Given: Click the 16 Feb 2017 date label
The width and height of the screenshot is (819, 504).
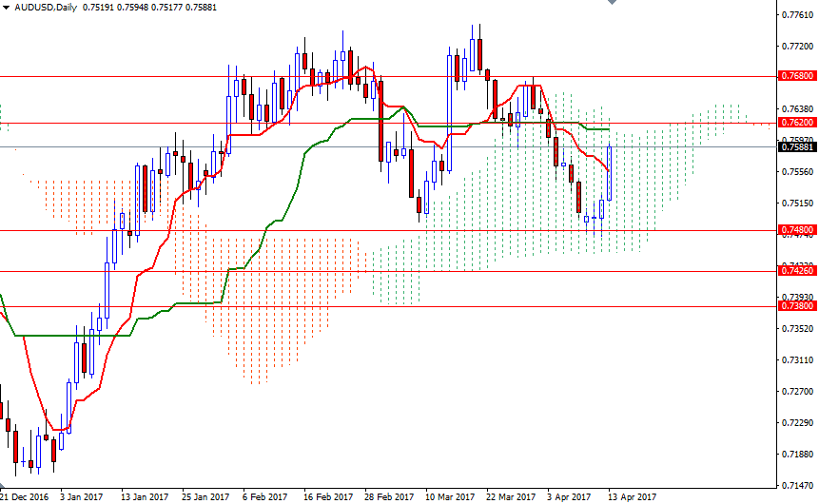Looking at the screenshot, I should pyautogui.click(x=328, y=496).
